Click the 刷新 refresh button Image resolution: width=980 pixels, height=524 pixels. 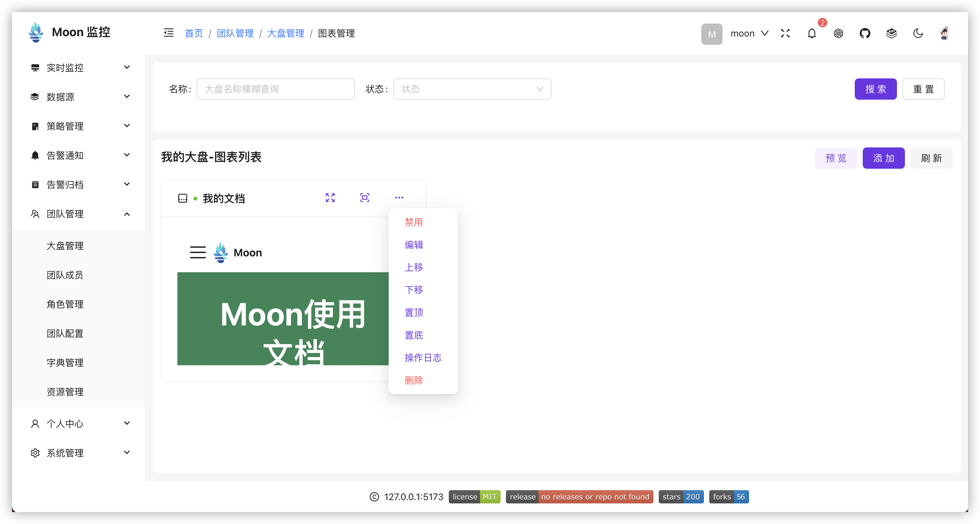[931, 158]
